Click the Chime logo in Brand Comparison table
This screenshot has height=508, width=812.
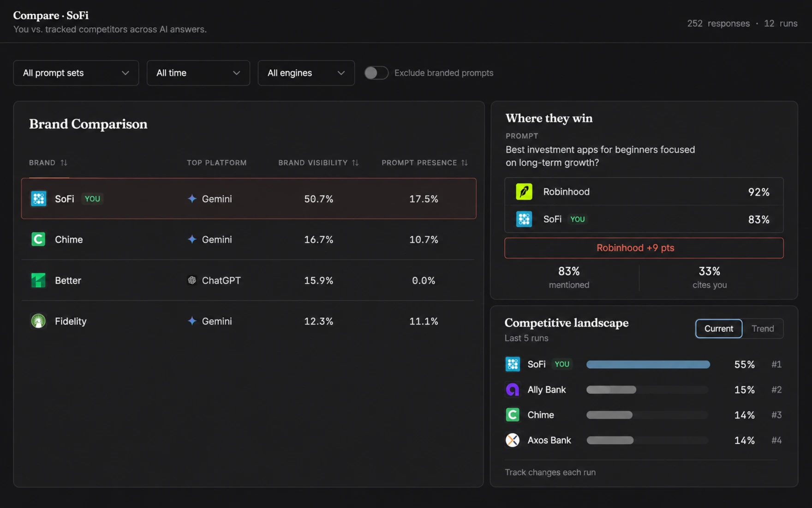click(x=38, y=239)
